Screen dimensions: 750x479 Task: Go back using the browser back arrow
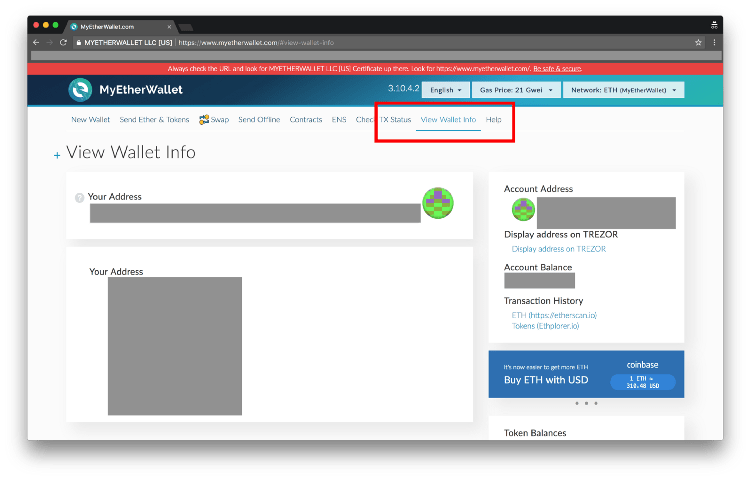[37, 43]
